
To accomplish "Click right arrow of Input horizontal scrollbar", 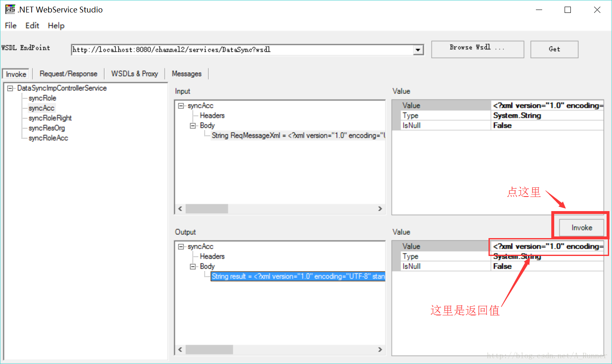I will pyautogui.click(x=380, y=209).
